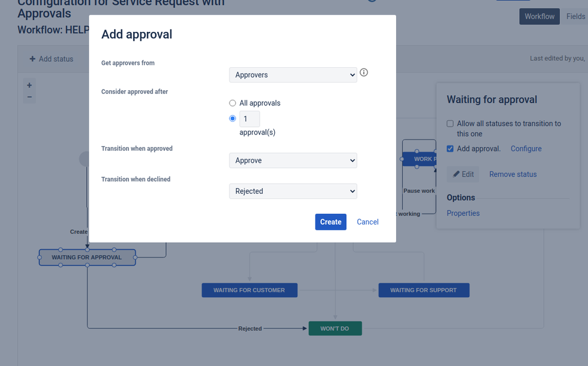Zoom in the workflow diagram with plus icon
Screen dimensions: 588x366
tap(29, 85)
